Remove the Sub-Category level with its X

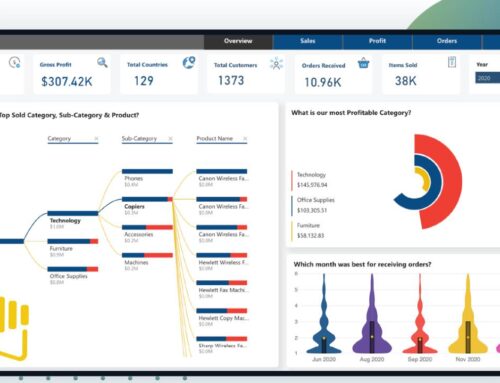coord(170,138)
